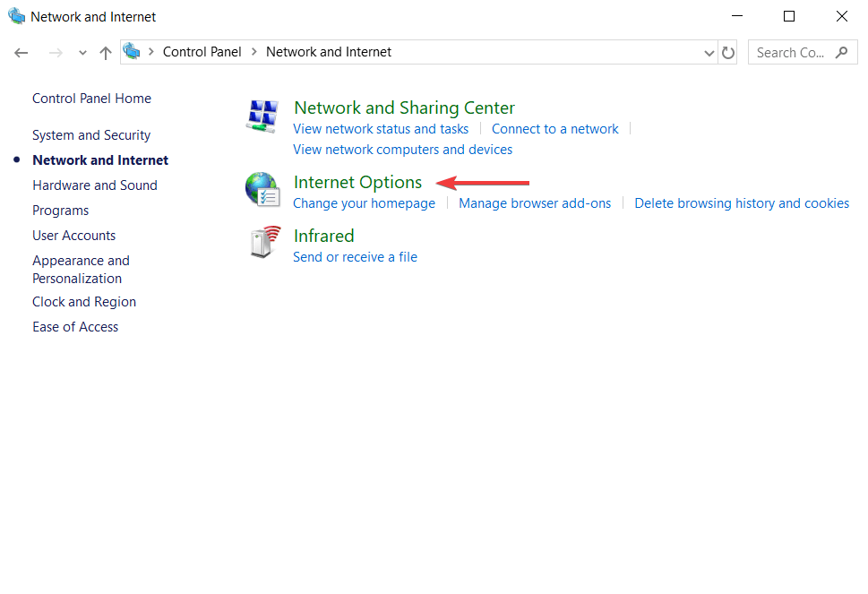Minimize the Network and Internet window
The width and height of the screenshot is (868, 594).
coord(737,16)
